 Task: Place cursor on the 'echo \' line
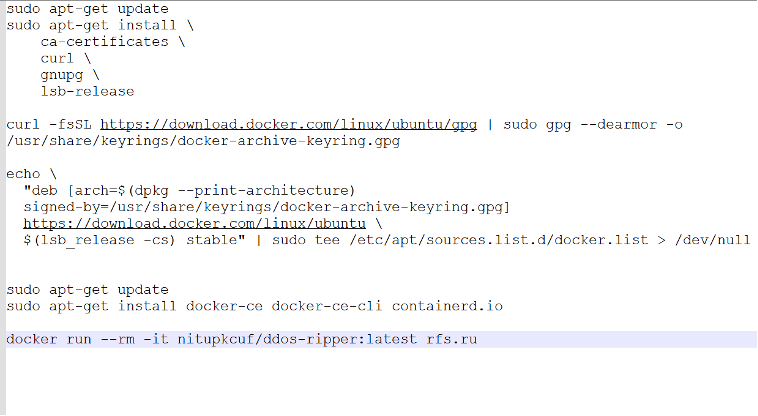[x=31, y=174]
